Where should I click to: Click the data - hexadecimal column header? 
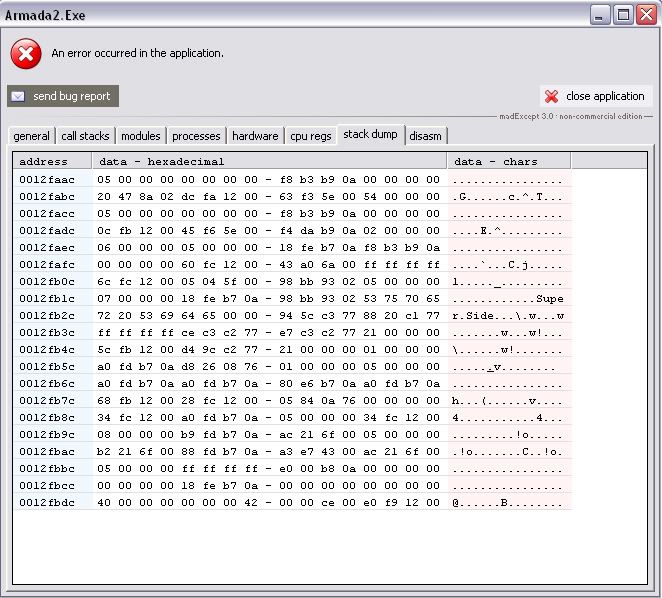click(269, 161)
